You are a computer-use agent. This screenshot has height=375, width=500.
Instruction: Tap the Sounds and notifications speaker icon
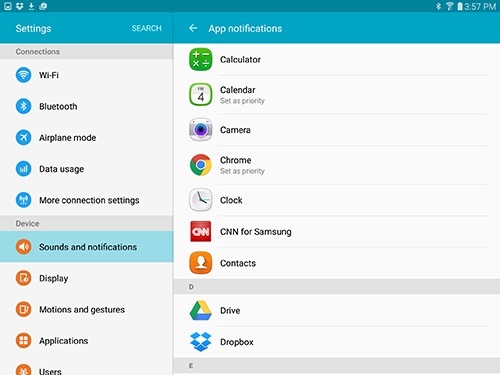[23, 247]
